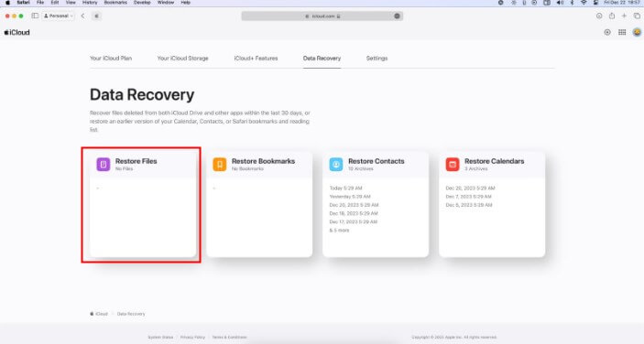Open the orange Restore Bookmarks icon

tap(219, 165)
